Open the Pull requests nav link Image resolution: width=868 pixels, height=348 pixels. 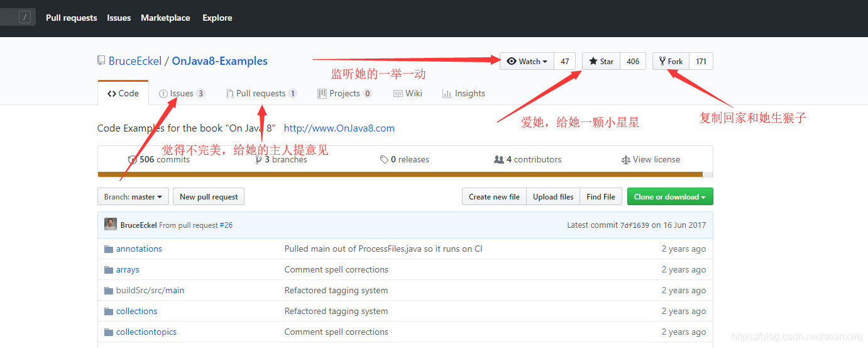pos(71,18)
